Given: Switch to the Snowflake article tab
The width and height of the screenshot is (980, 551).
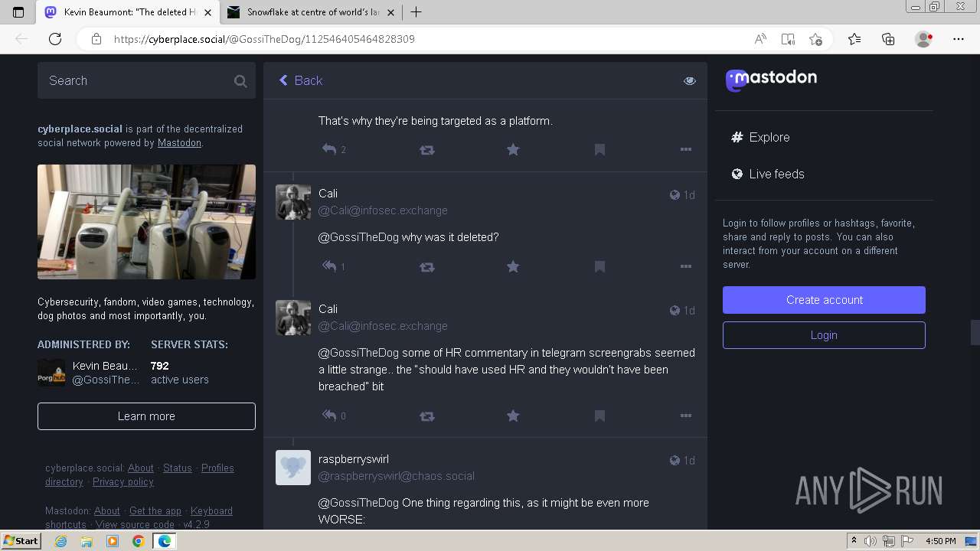Looking at the screenshot, I should [312, 12].
